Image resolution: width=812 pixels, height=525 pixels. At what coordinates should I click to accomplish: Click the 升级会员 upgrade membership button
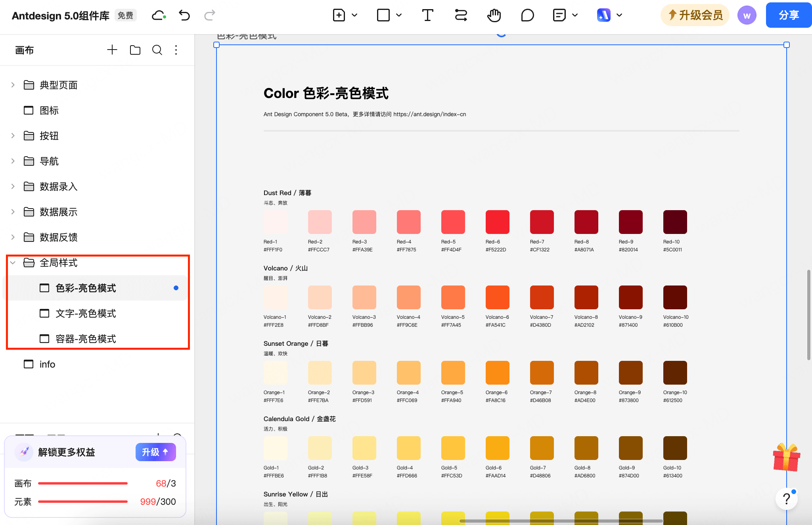695,15
